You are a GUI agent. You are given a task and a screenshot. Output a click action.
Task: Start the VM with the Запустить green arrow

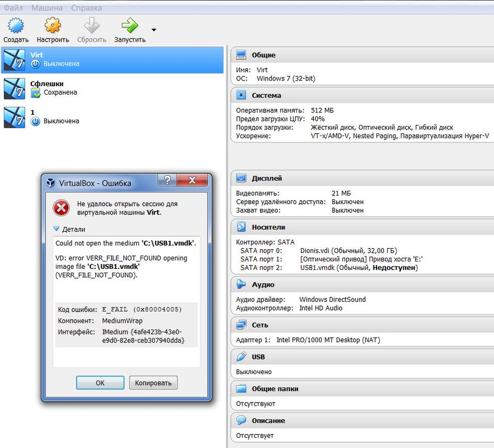pos(130,26)
